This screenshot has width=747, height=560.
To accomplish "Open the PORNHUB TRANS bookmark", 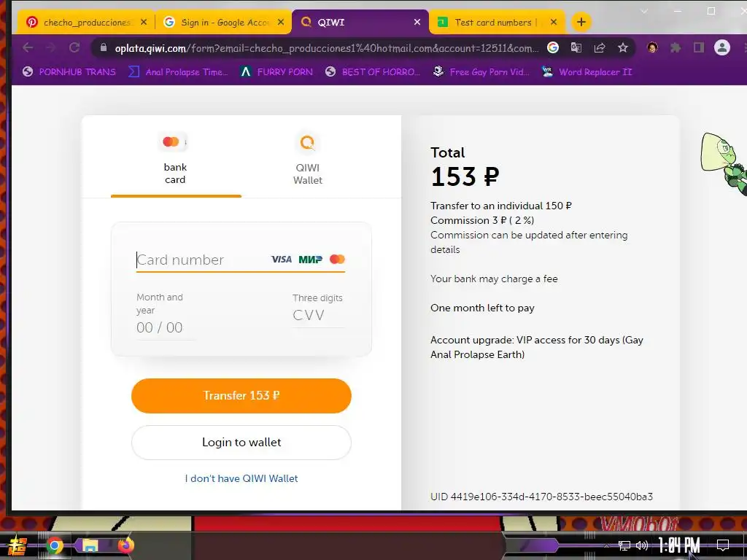I will coord(69,72).
